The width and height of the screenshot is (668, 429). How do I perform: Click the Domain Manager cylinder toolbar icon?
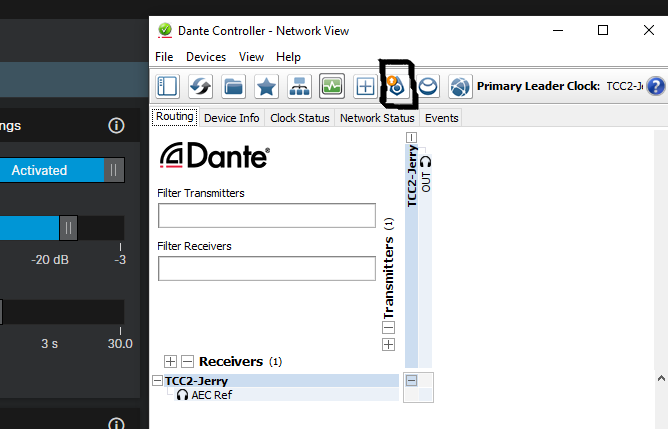(x=428, y=86)
